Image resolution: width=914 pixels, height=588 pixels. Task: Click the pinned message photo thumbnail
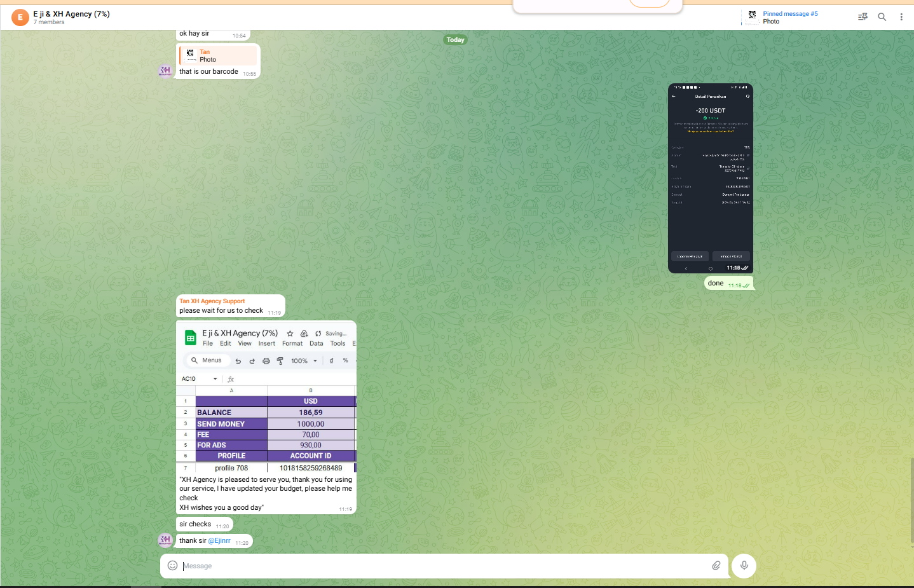tap(753, 18)
